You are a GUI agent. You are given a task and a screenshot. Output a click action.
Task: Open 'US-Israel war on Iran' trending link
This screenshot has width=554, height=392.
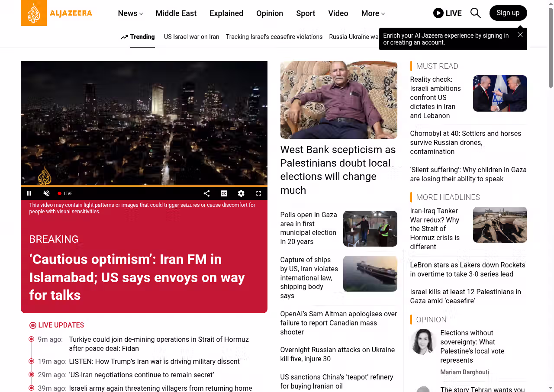[x=191, y=37]
